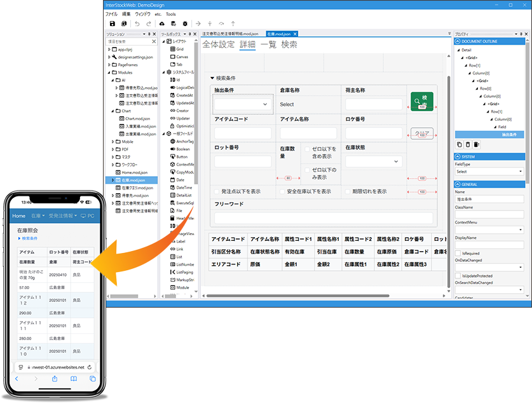Screen dimensions: 532x403
Task: Click the クリア button
Action: click(x=421, y=134)
